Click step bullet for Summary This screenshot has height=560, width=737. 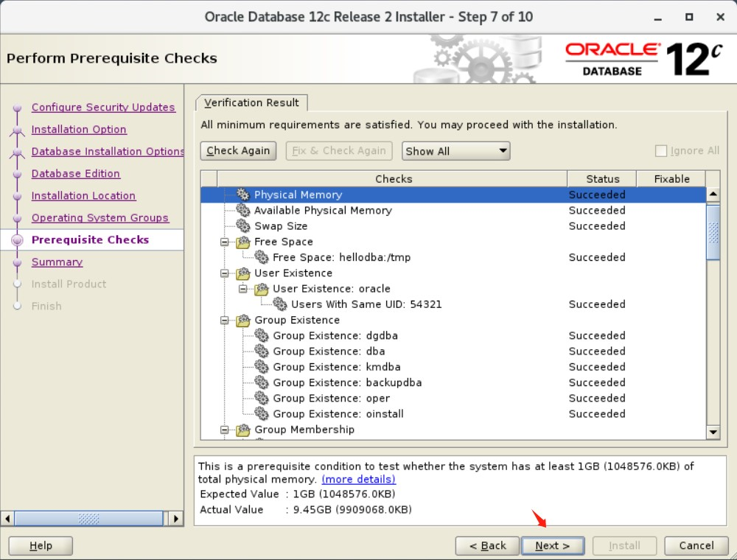(x=18, y=262)
